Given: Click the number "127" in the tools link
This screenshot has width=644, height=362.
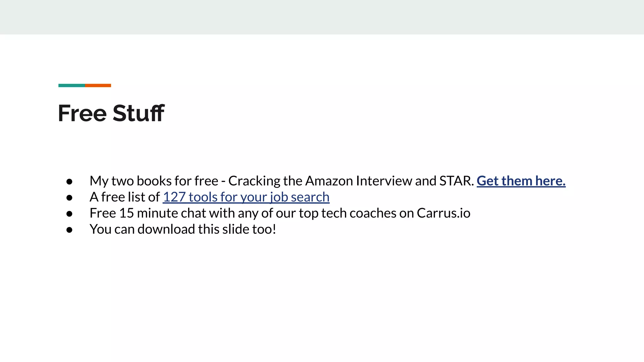Looking at the screenshot, I should (174, 197).
